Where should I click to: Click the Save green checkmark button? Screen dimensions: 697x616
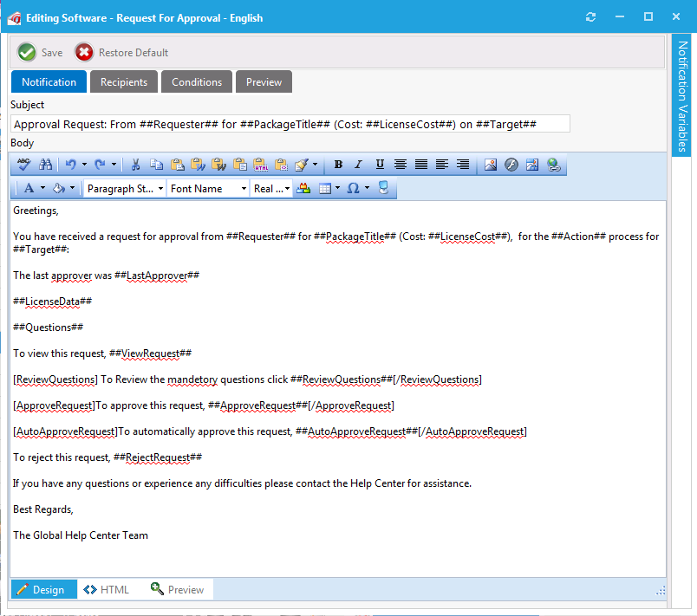(28, 53)
